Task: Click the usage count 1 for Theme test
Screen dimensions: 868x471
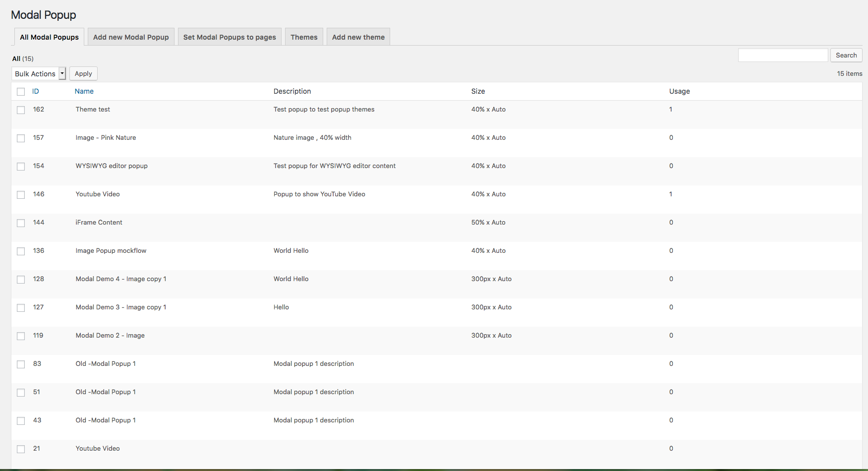Action: click(x=671, y=110)
